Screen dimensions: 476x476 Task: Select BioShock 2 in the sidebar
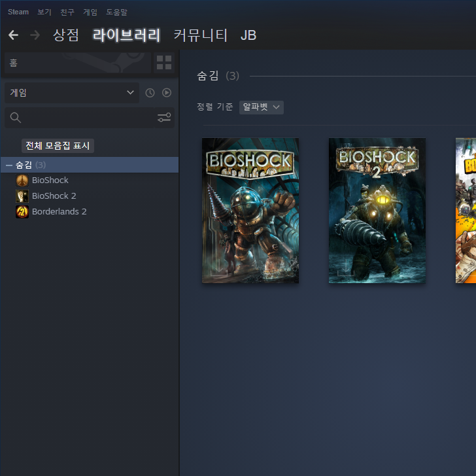point(54,196)
